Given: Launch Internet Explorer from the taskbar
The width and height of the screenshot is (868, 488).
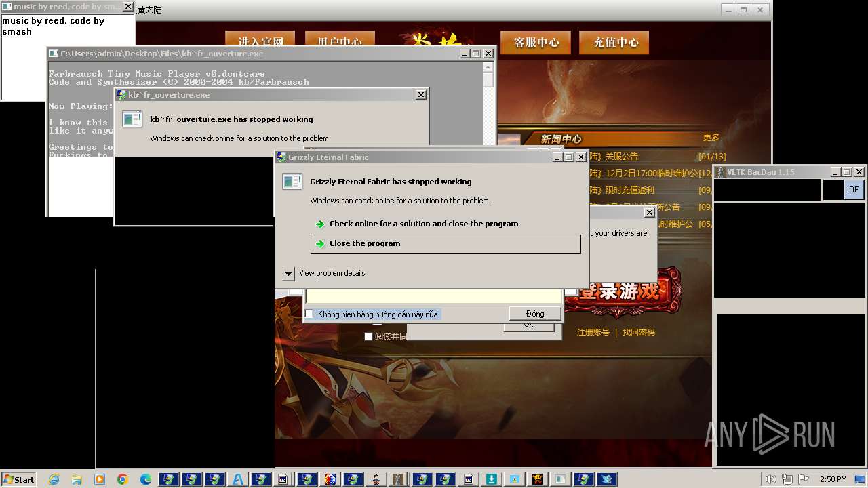Looking at the screenshot, I should (54, 479).
